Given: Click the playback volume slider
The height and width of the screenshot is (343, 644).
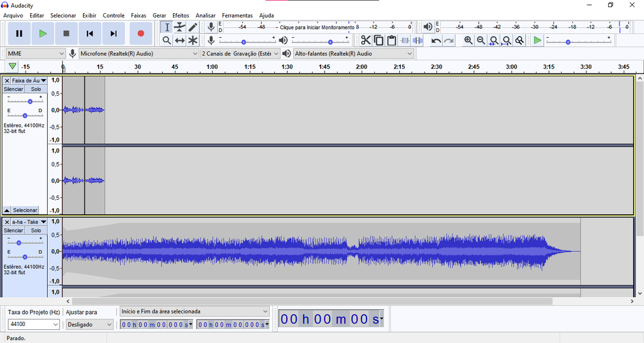Looking at the screenshot, I should click(x=320, y=41).
